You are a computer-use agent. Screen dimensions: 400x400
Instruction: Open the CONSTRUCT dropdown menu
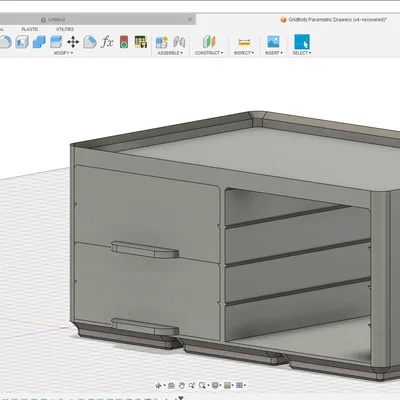point(209,53)
